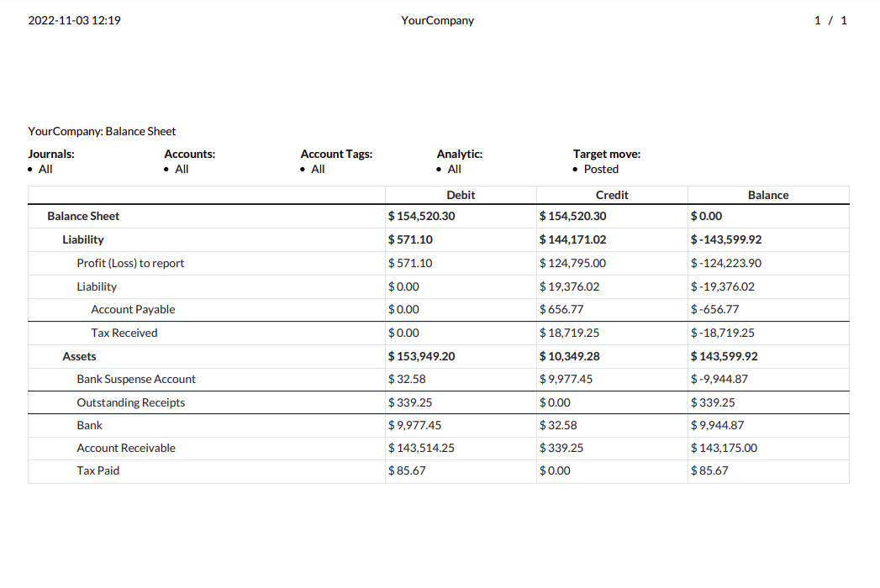
Task: Click the Journals: filter label
Action: tap(51, 154)
